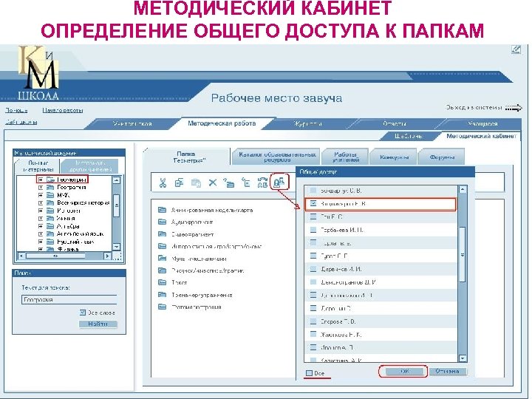Open the Помощь link
The height and width of the screenshot is (399, 532).
pyautogui.click(x=16, y=110)
